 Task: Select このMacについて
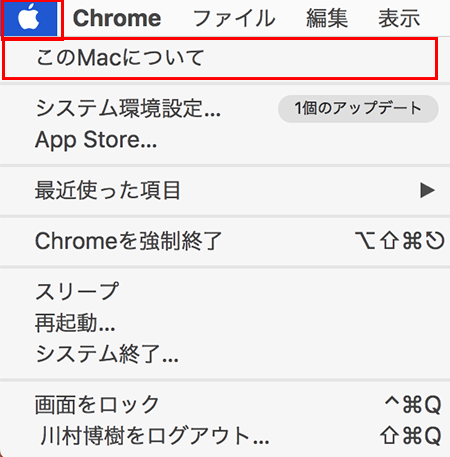tap(220, 58)
